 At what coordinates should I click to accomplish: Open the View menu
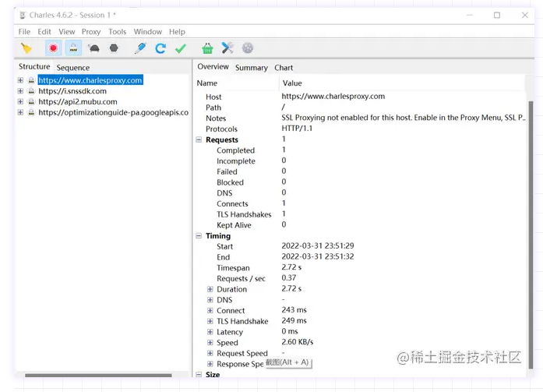(x=67, y=32)
